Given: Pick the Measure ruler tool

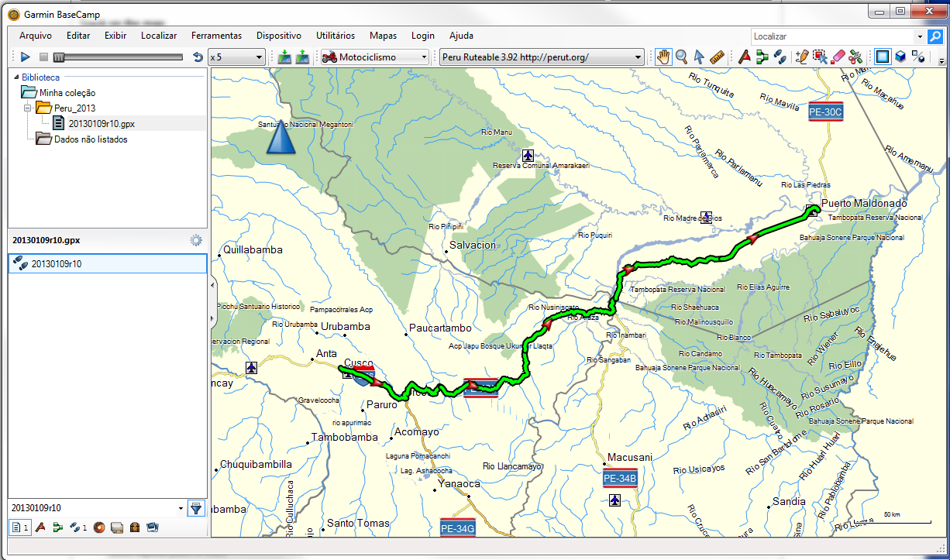Looking at the screenshot, I should tap(717, 57).
